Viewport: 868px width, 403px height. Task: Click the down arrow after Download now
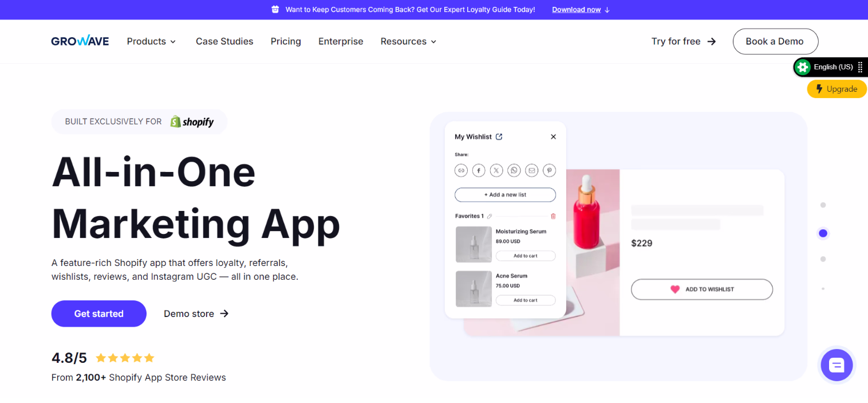(607, 10)
